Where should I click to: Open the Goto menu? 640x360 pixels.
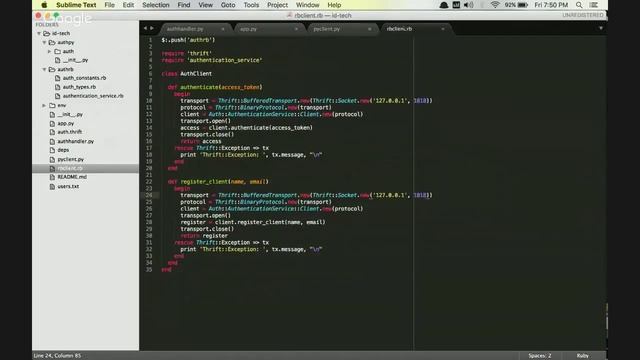click(x=228, y=5)
